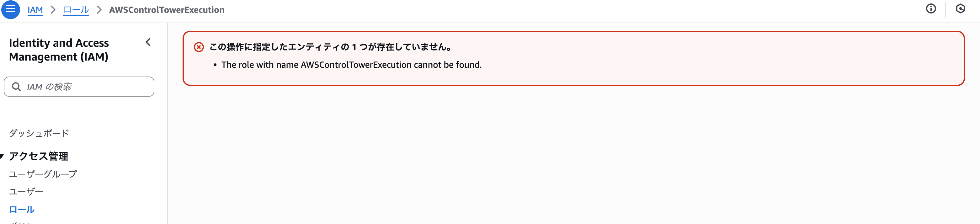Screen dimensions: 980x224
Task: Select ユーザー in the navigation
Action: pos(26,191)
